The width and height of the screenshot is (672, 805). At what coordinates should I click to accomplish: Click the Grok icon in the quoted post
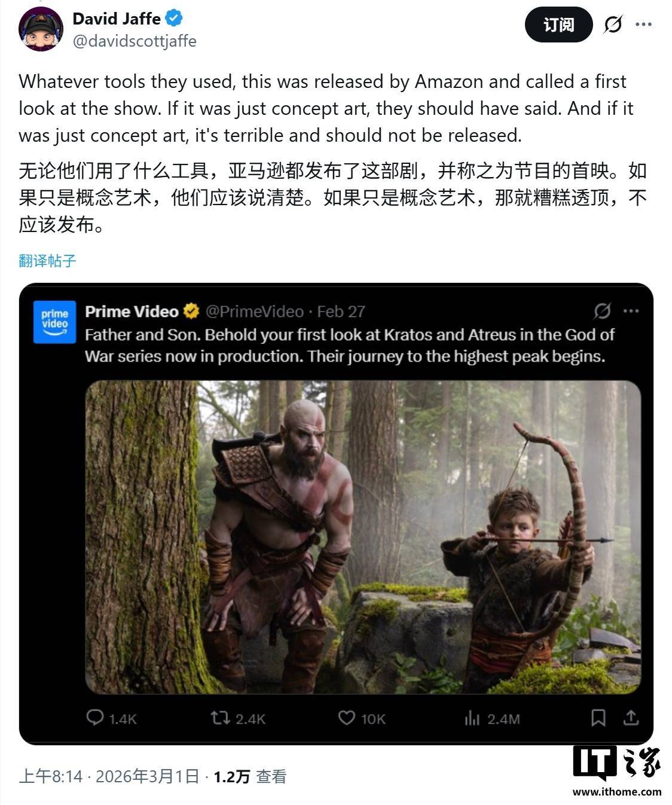coord(602,311)
